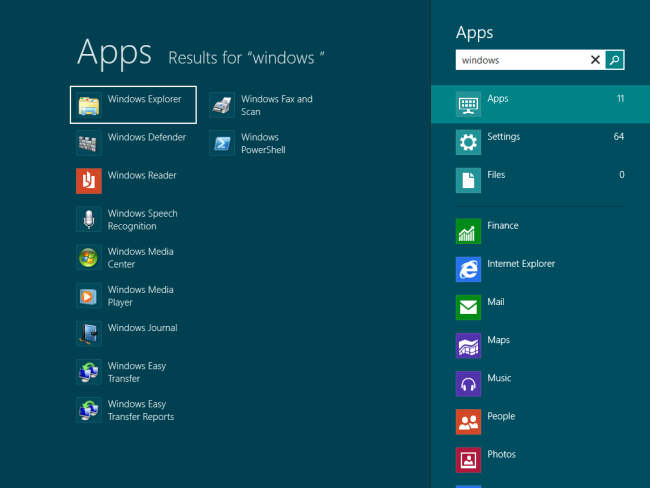Switch to Files search results label

click(496, 175)
